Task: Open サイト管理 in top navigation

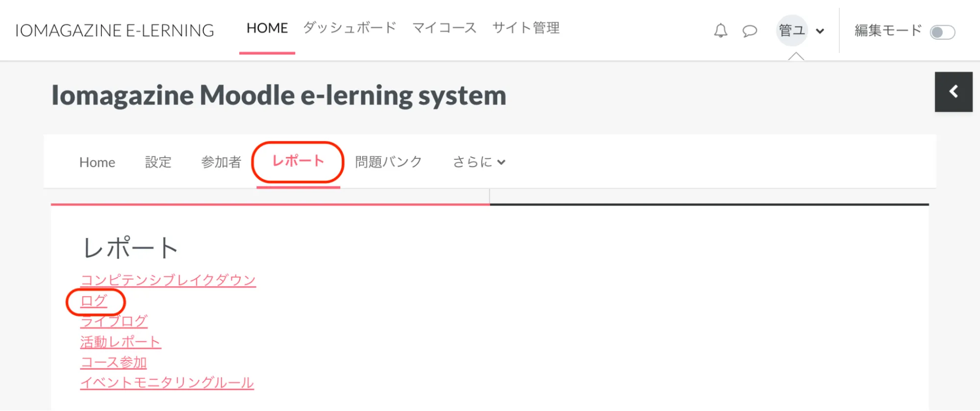Action: point(526,28)
